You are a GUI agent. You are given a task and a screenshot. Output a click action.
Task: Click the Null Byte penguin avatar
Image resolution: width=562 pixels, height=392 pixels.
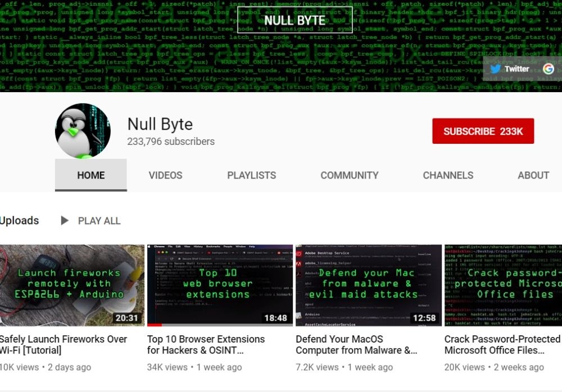[83, 131]
